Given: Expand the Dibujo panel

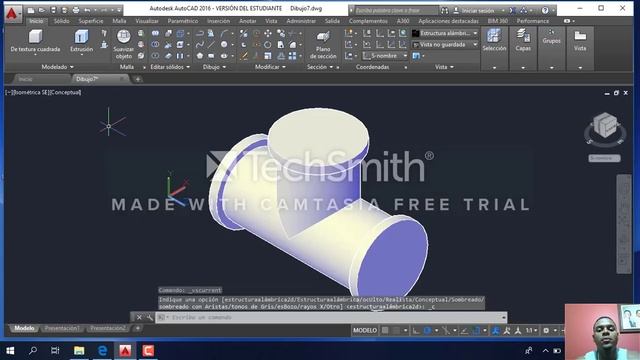Looking at the screenshot, I should coord(214,67).
